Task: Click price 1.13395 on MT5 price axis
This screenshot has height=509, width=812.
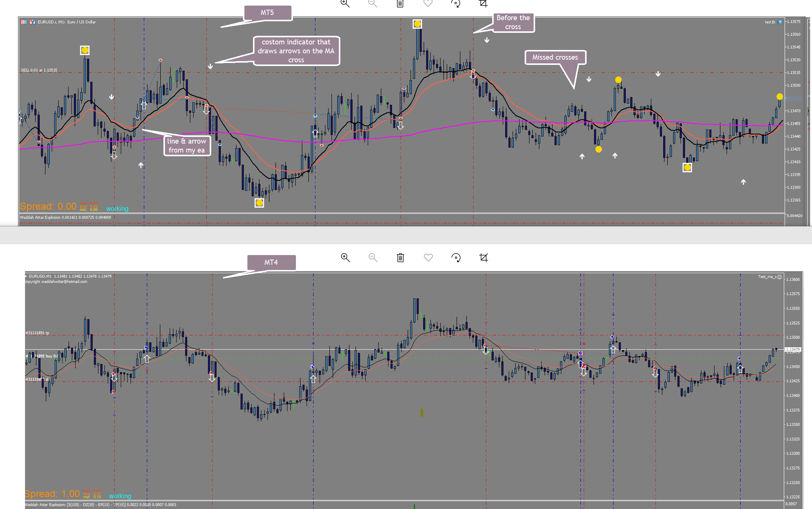Action: coord(794,175)
